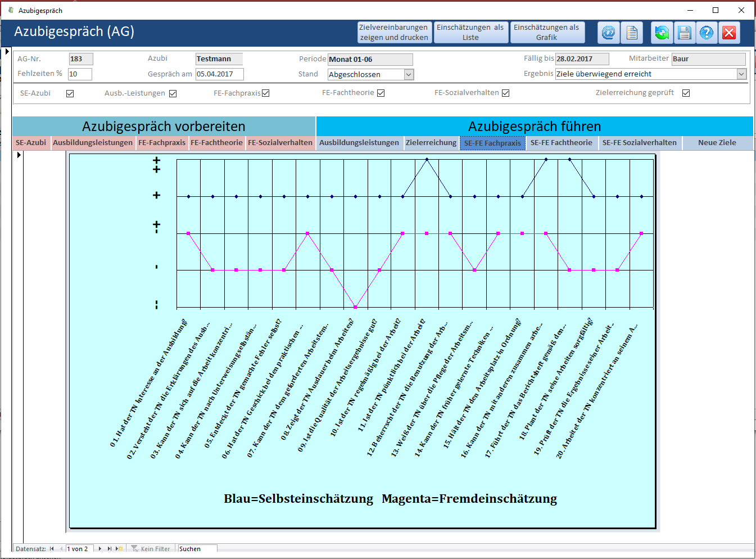756x559 pixels.
Task: Switch to the pink FE-Fachpraxis tab
Action: click(162, 143)
